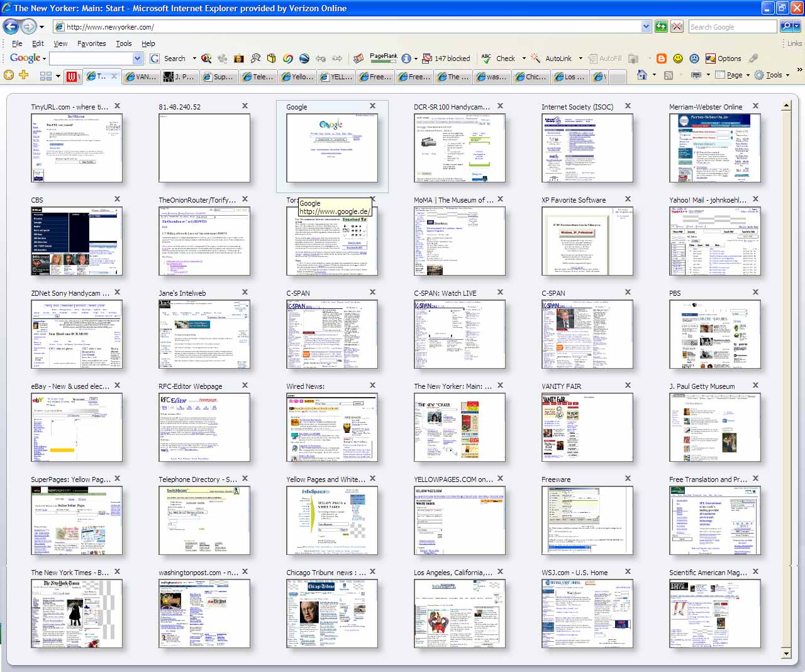The width and height of the screenshot is (805, 672).
Task: Click the Google toolbar Search button
Action: [x=168, y=59]
